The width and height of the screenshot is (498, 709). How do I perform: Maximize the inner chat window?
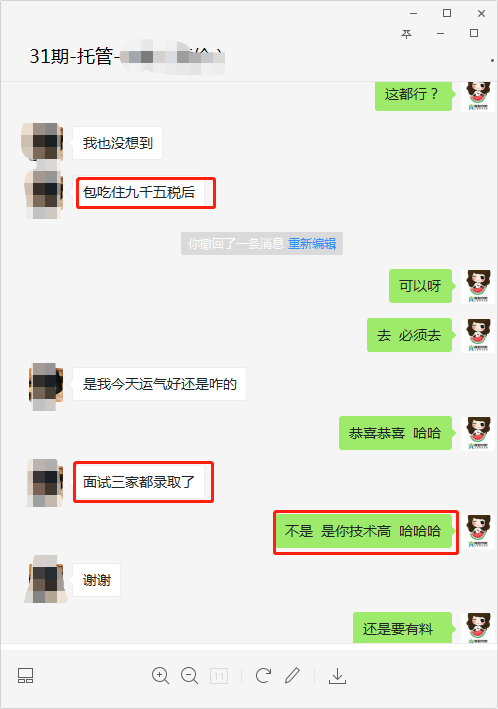474,33
